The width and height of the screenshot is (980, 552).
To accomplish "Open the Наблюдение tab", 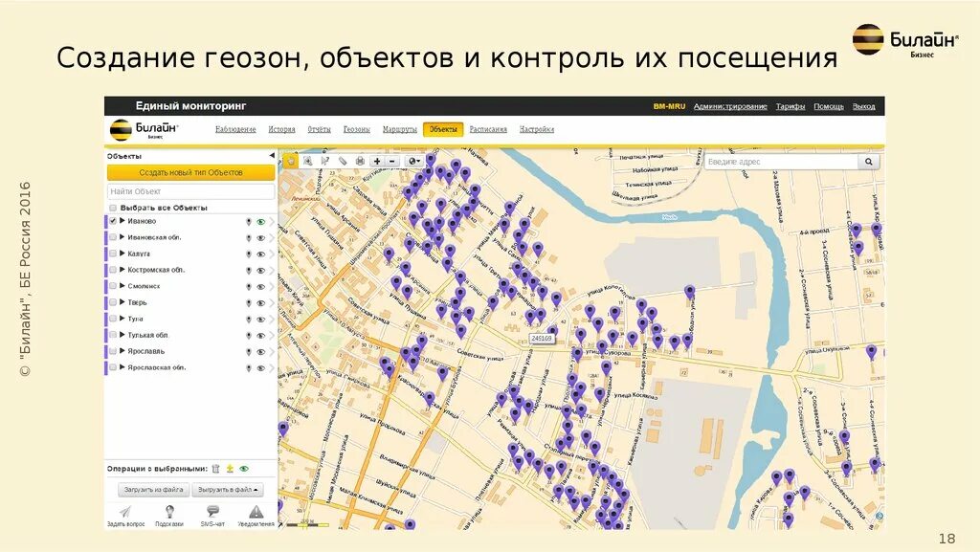I will (235, 129).
